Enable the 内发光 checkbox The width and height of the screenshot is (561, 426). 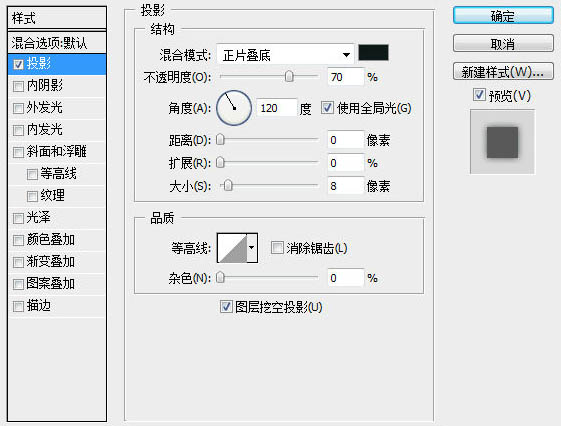coord(18,130)
